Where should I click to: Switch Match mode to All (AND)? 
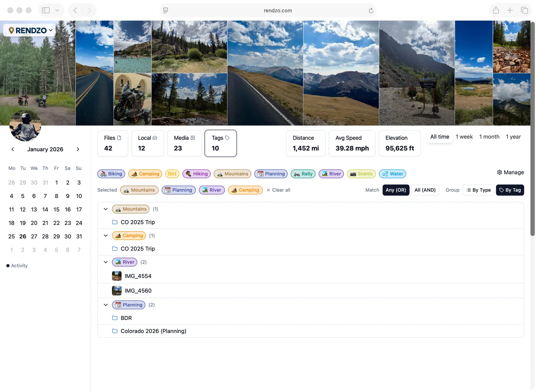425,190
